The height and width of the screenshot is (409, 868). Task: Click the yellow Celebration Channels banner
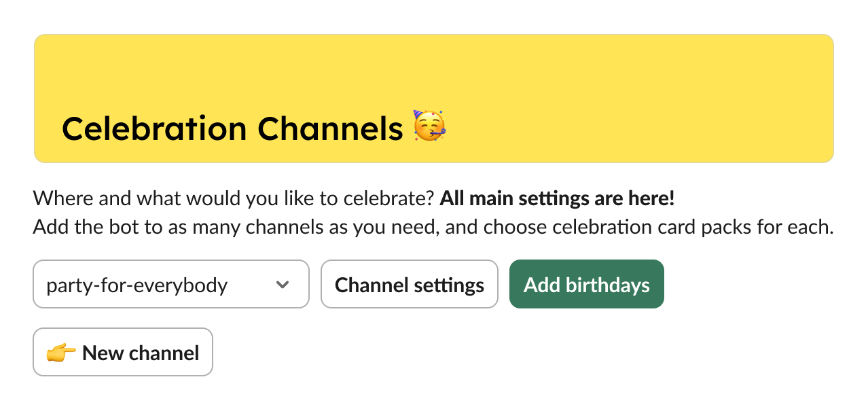pos(434,98)
